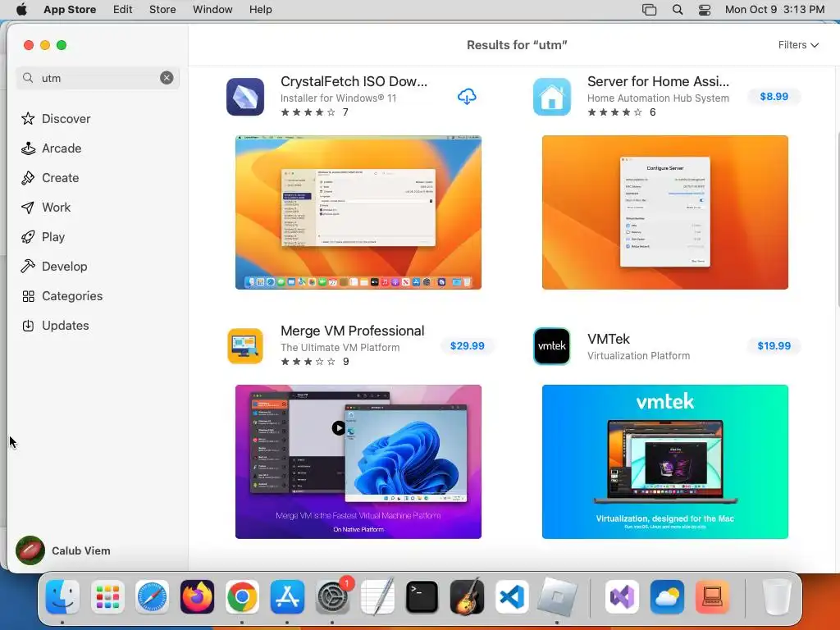The image size is (840, 630).
Task: Open Calub Viem account avatar
Action: pyautogui.click(x=30, y=550)
